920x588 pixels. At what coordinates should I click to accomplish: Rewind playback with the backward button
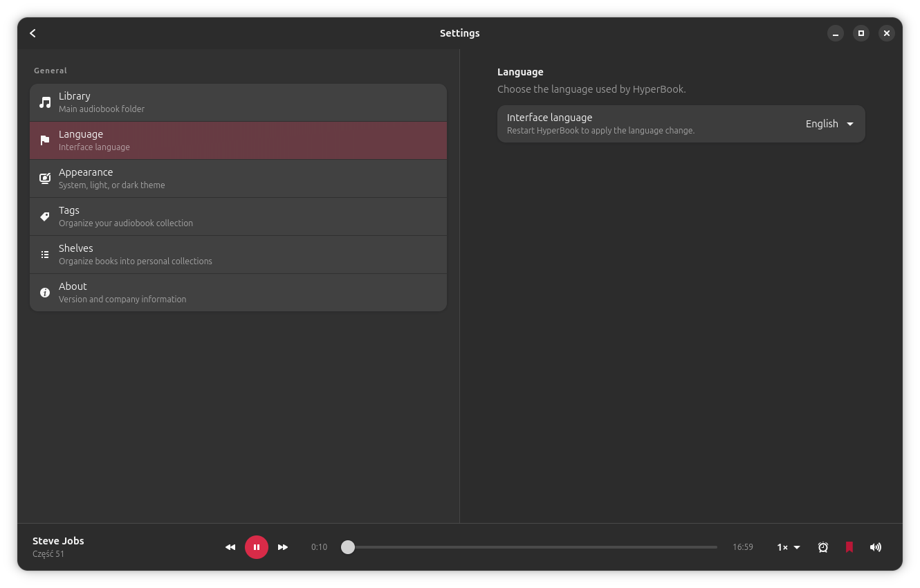(230, 547)
